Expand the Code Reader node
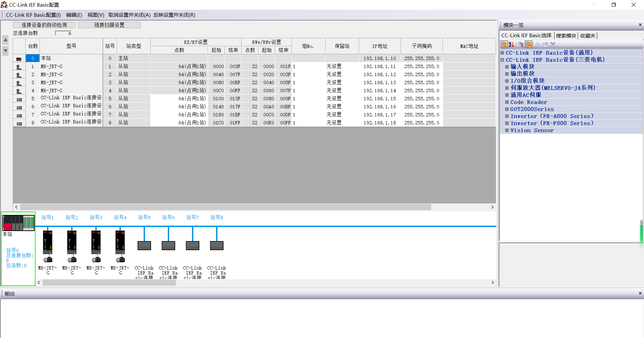 coord(507,102)
